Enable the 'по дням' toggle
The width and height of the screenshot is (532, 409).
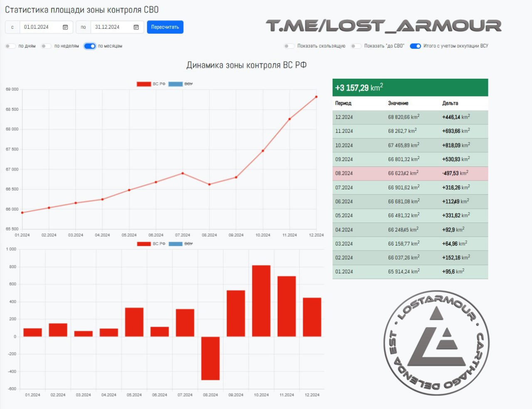10,46
